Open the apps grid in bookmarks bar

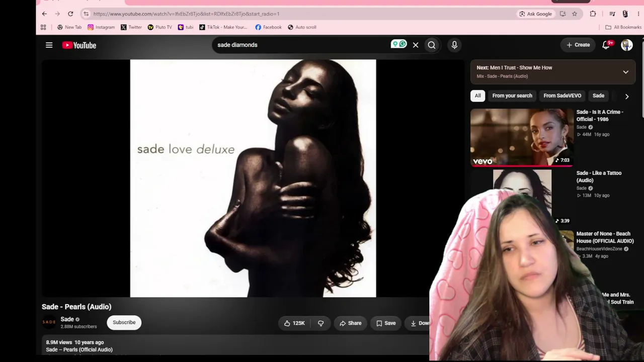pos(43,27)
